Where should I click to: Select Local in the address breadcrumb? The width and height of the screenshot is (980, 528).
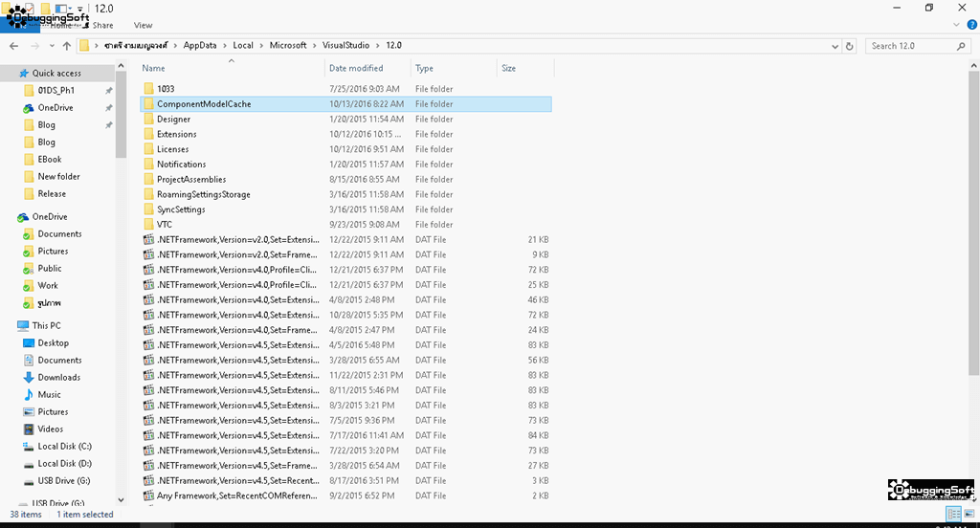243,46
